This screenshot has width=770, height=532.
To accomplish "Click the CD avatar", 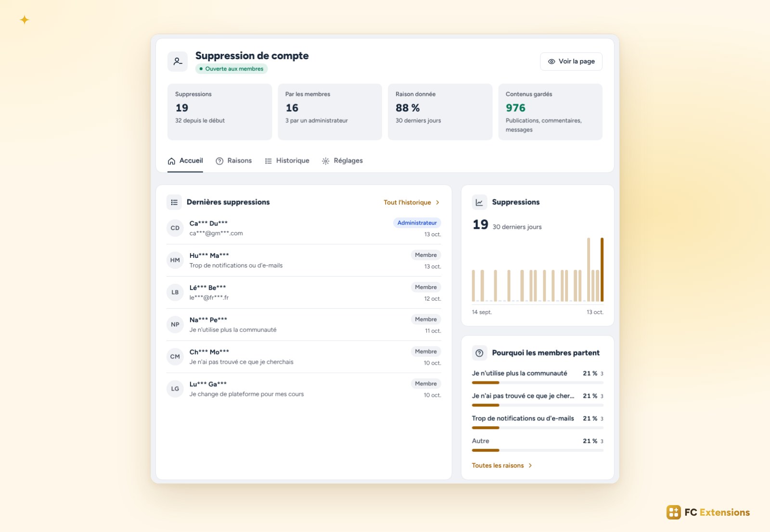I will pyautogui.click(x=175, y=228).
